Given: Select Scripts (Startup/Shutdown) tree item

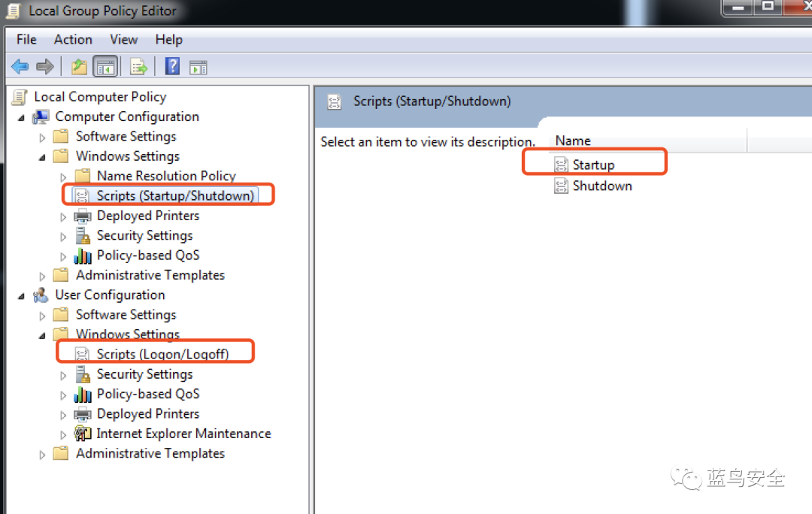Looking at the screenshot, I should tap(175, 195).
